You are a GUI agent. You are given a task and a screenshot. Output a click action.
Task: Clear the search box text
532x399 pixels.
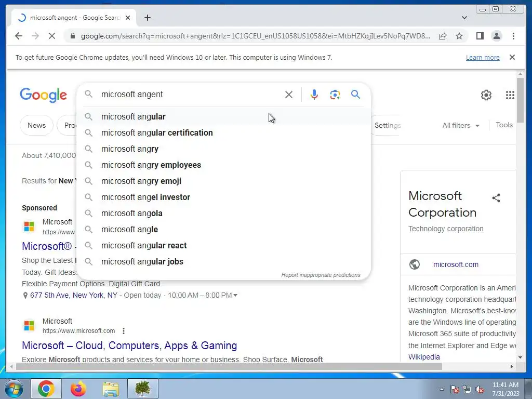pyautogui.click(x=289, y=95)
